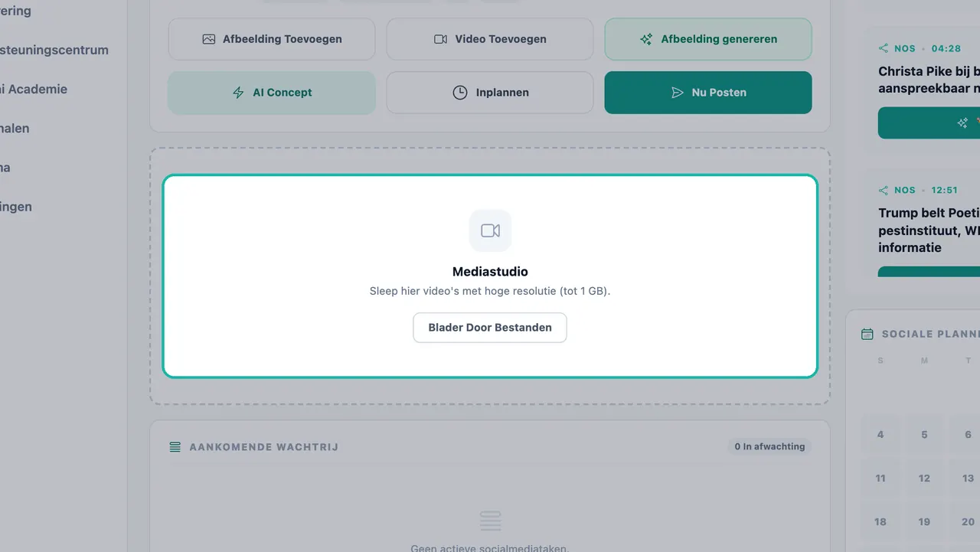This screenshot has width=980, height=552.
Task: Open Inplannen to schedule the post
Action: [x=490, y=93]
